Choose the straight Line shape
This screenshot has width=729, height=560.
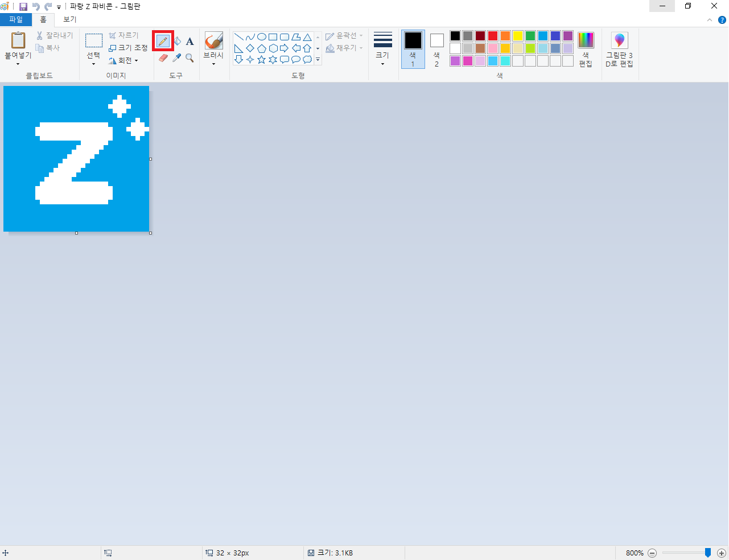pos(239,37)
